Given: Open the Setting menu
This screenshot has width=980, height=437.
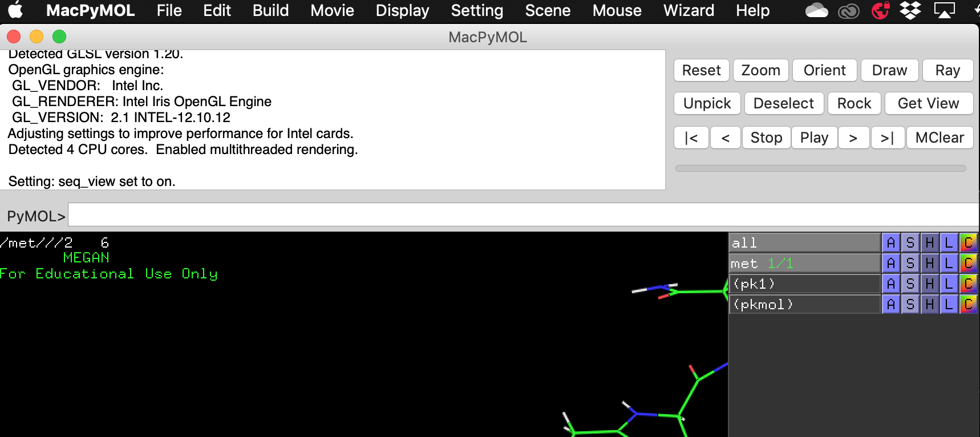Looking at the screenshot, I should tap(477, 10).
